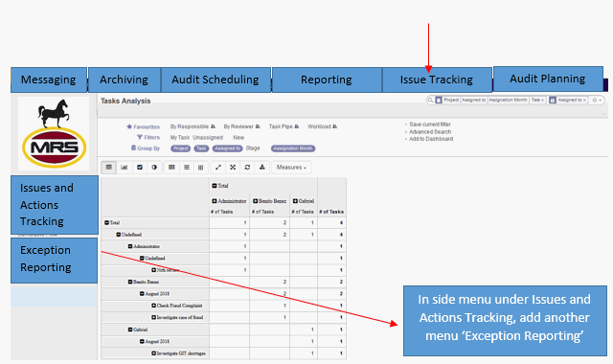
Task: Expand the Administrator column header
Action: click(x=215, y=201)
